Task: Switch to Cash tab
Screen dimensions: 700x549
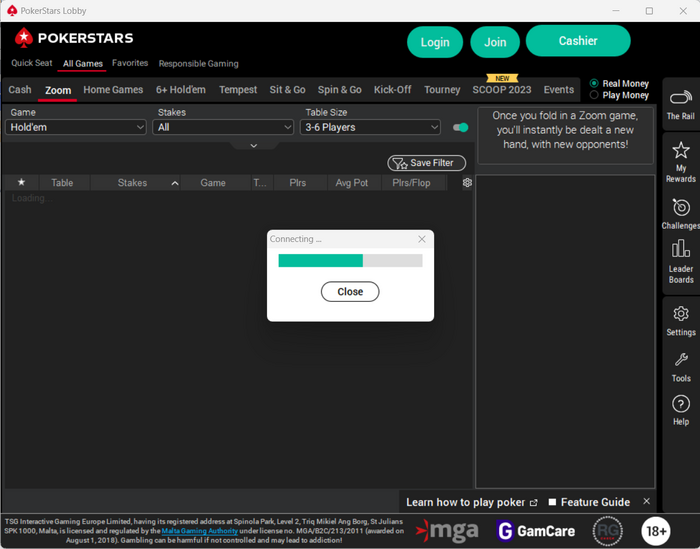Action: click(x=20, y=90)
